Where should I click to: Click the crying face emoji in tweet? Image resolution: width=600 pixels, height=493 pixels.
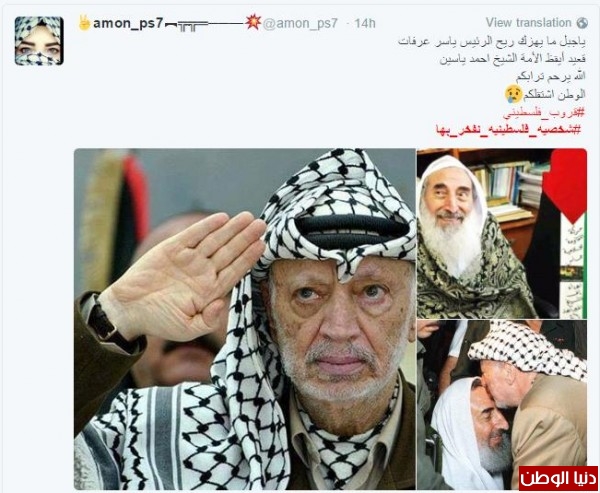[513, 94]
